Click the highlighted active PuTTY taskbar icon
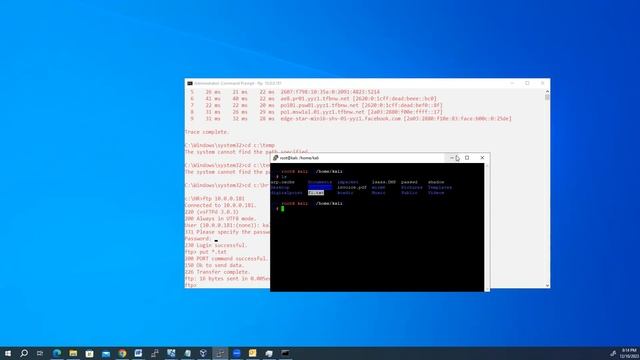This screenshot has height=360, width=640. [x=220, y=353]
